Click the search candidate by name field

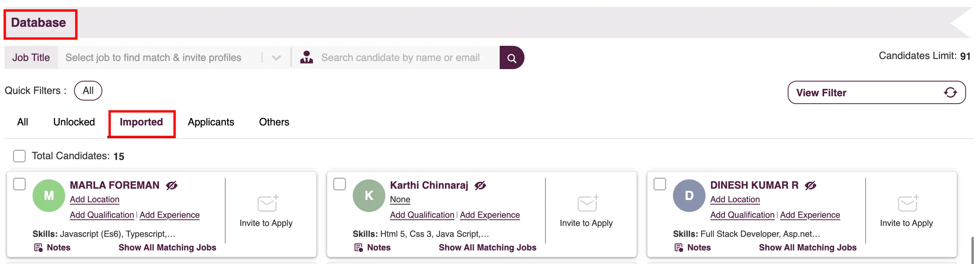coord(407,58)
